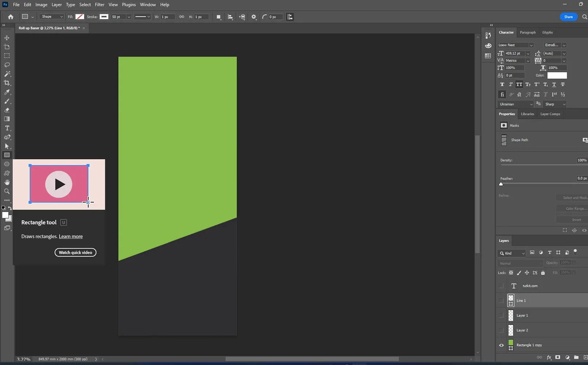This screenshot has height=365, width=588.
Task: Select the Eraser tool
Action: click(7, 110)
